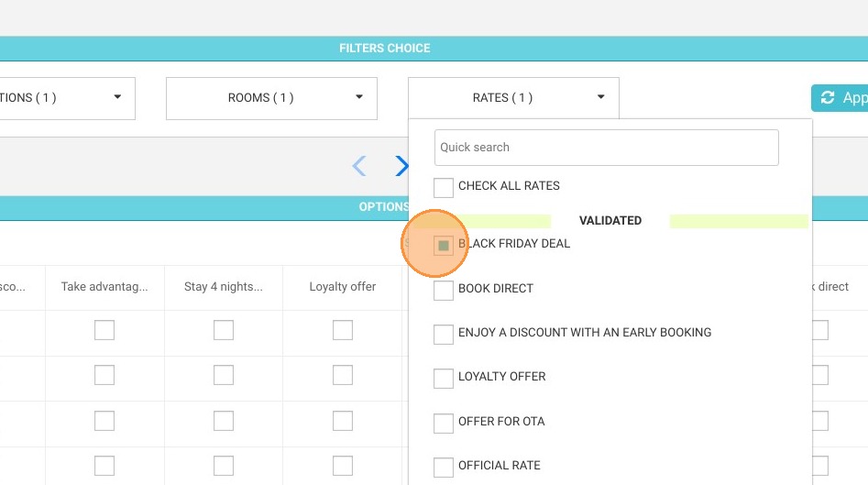Click the refresh Apply button
The image size is (868, 485).
[840, 98]
